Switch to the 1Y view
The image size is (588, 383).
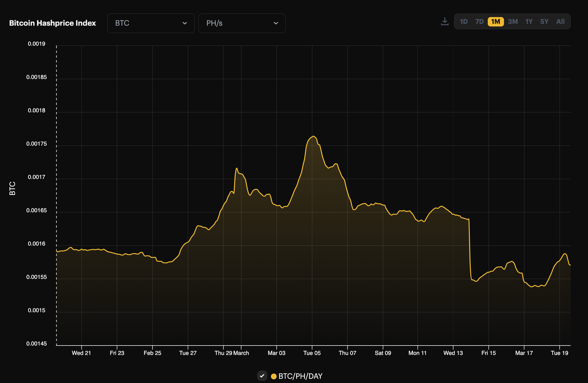[x=529, y=21]
